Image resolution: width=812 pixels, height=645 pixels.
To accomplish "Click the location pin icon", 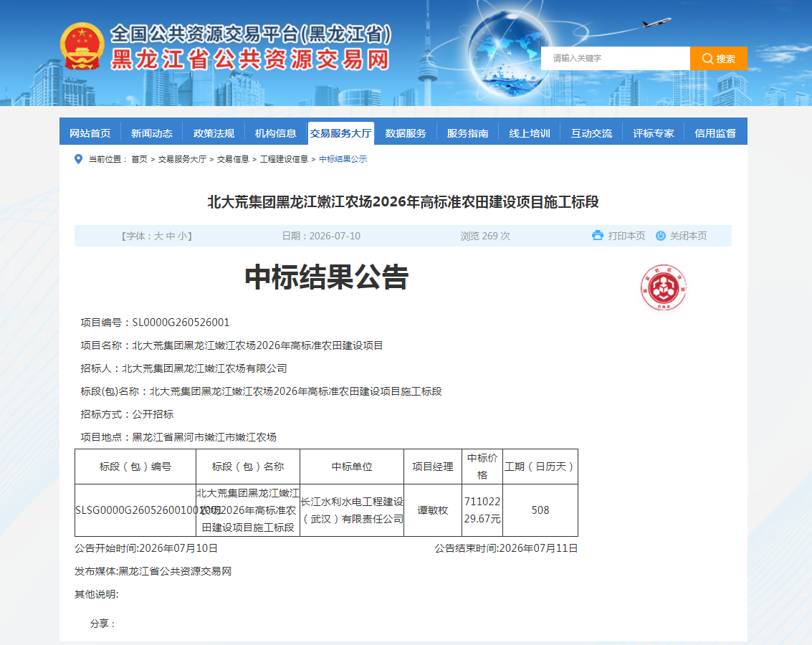I will 78,159.
